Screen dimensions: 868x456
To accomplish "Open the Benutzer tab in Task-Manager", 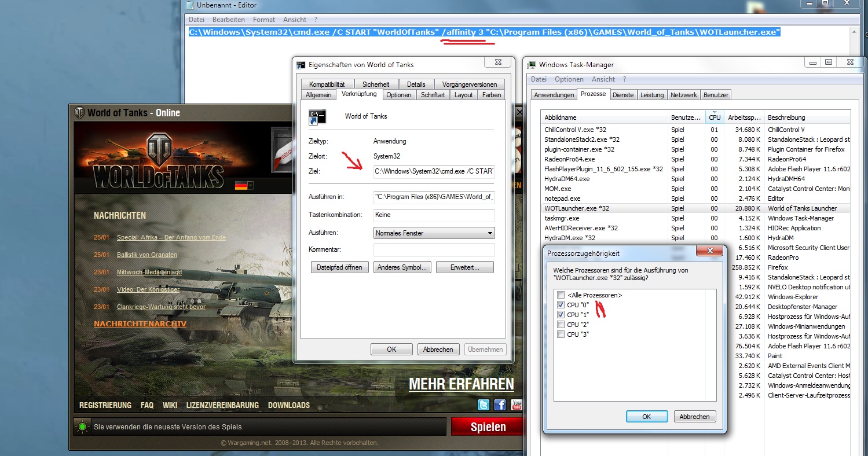I will (x=716, y=95).
